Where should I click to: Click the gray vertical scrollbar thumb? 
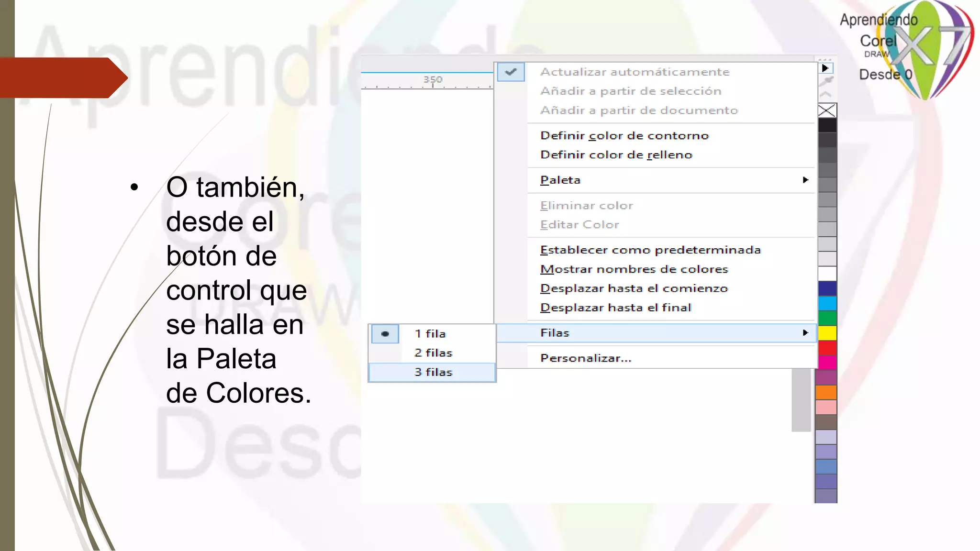pyautogui.click(x=801, y=400)
